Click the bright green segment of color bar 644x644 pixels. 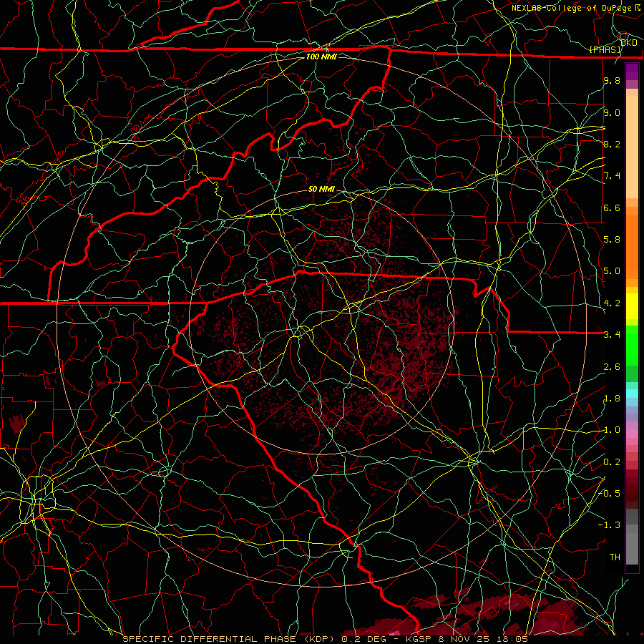tap(632, 345)
